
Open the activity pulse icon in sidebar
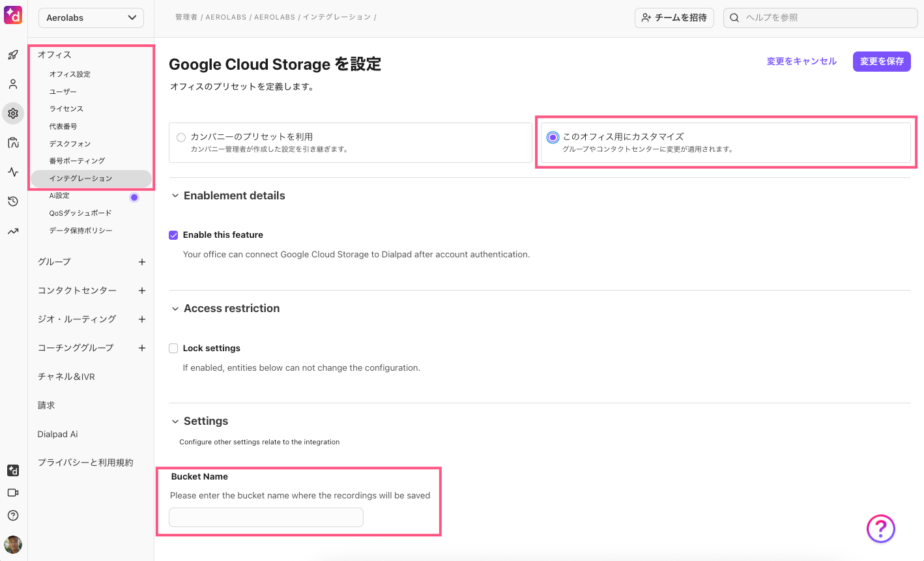point(13,172)
